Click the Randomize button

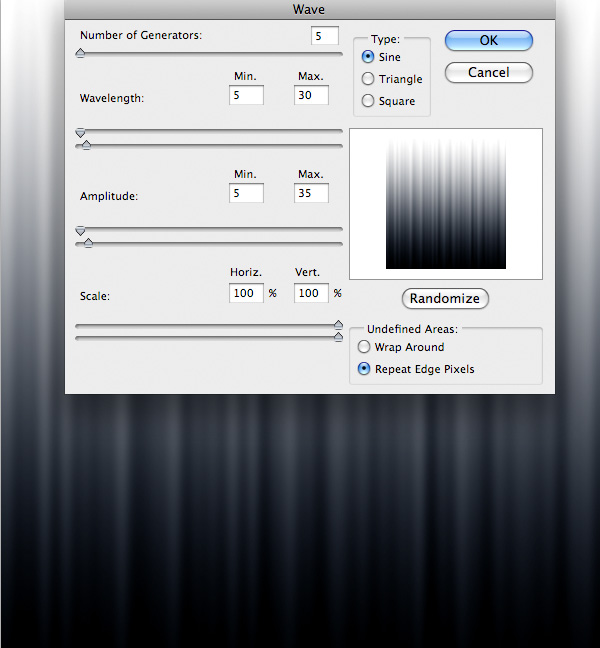445,298
